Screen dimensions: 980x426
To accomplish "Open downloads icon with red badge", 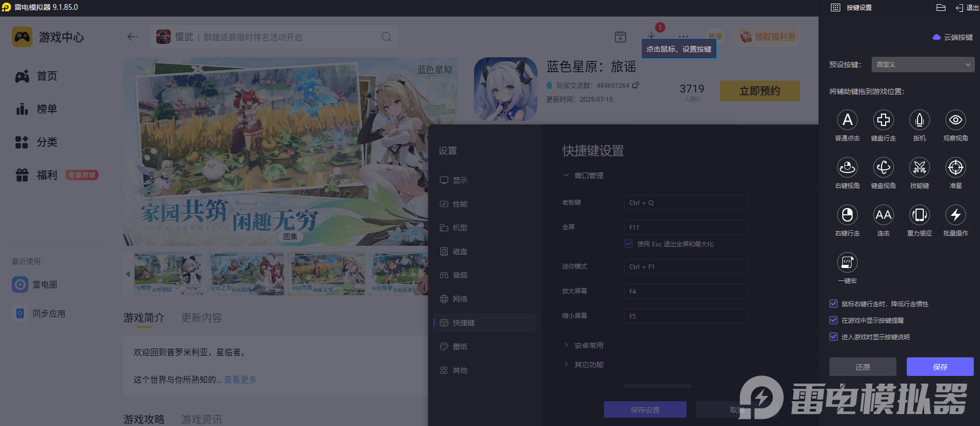I will [x=652, y=35].
